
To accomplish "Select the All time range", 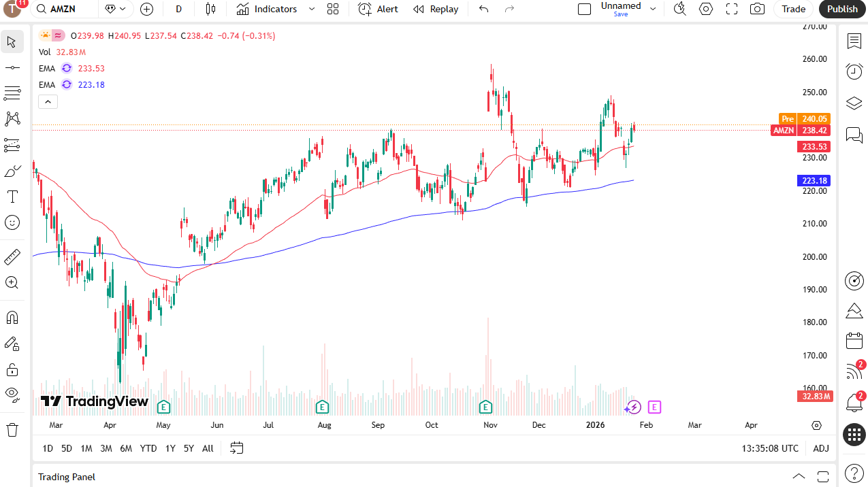I will coord(208,448).
